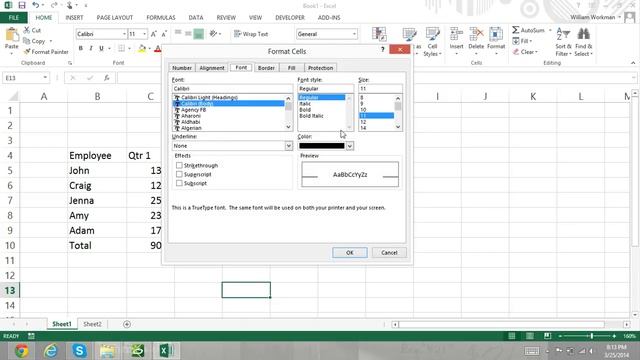Click the Orientation text angle icon
The width and height of the screenshot is (640, 360).
coord(213,34)
